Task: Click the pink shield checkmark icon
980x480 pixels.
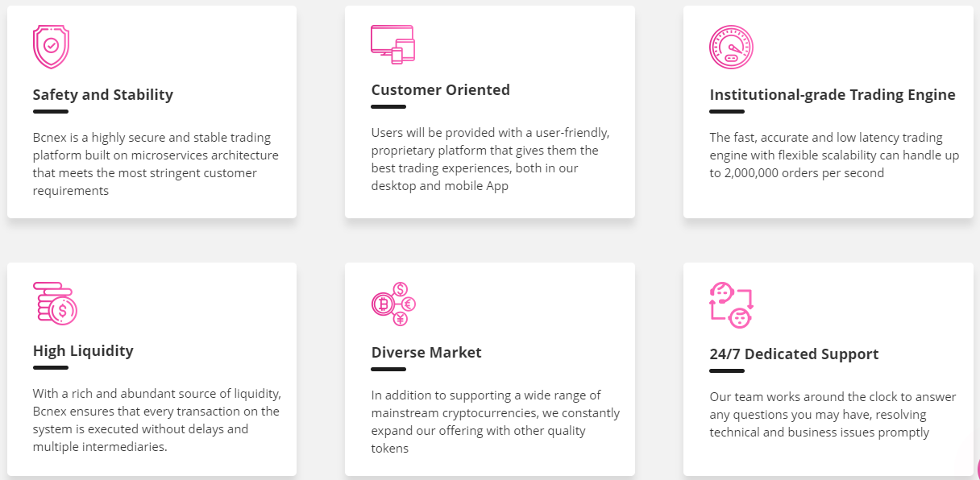Action: click(x=51, y=47)
